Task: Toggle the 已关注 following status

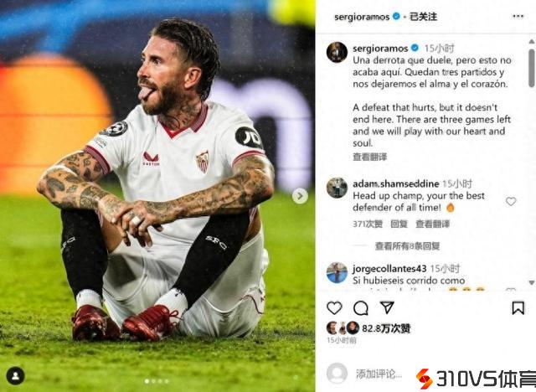Action: (x=423, y=17)
